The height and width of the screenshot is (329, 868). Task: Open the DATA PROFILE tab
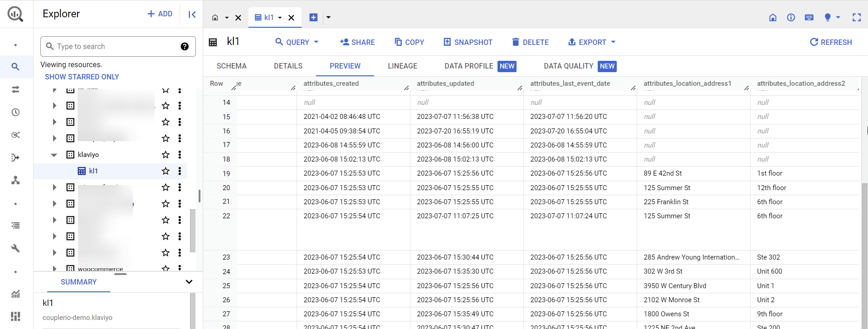tap(480, 66)
